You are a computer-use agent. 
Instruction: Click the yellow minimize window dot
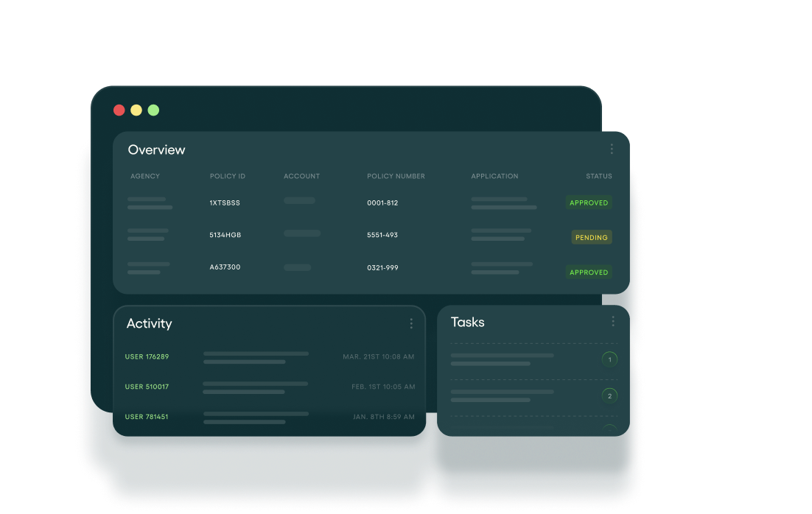(x=136, y=110)
